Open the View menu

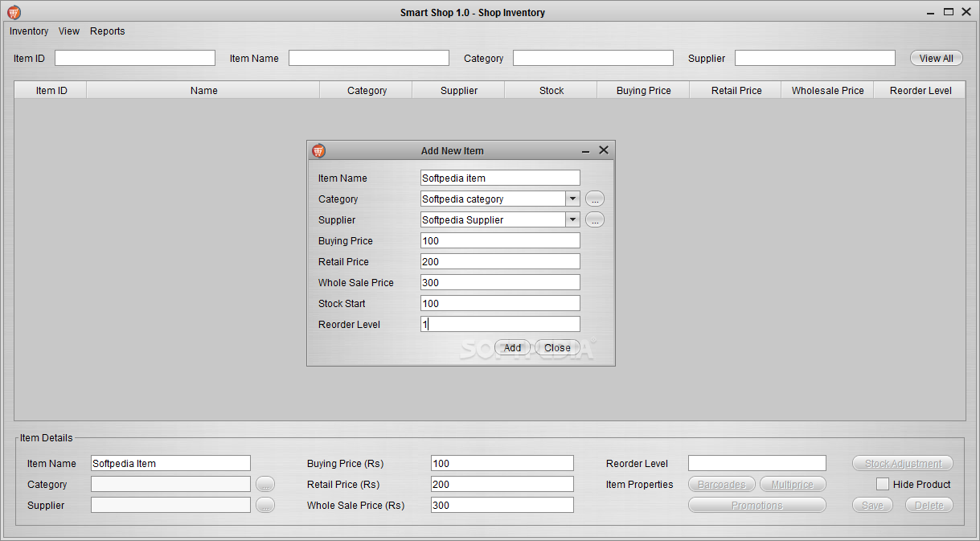pyautogui.click(x=69, y=31)
